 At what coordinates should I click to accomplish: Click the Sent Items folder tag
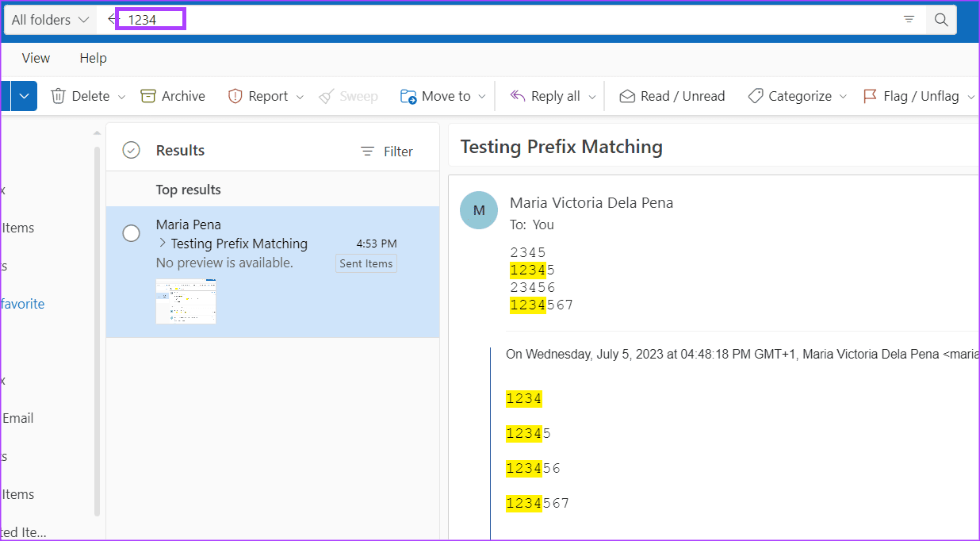pyautogui.click(x=366, y=263)
